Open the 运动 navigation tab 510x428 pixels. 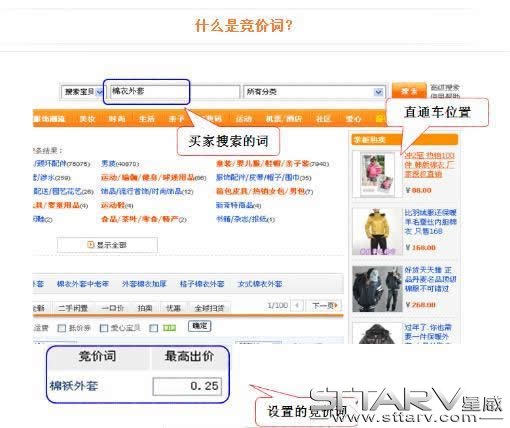244,119
